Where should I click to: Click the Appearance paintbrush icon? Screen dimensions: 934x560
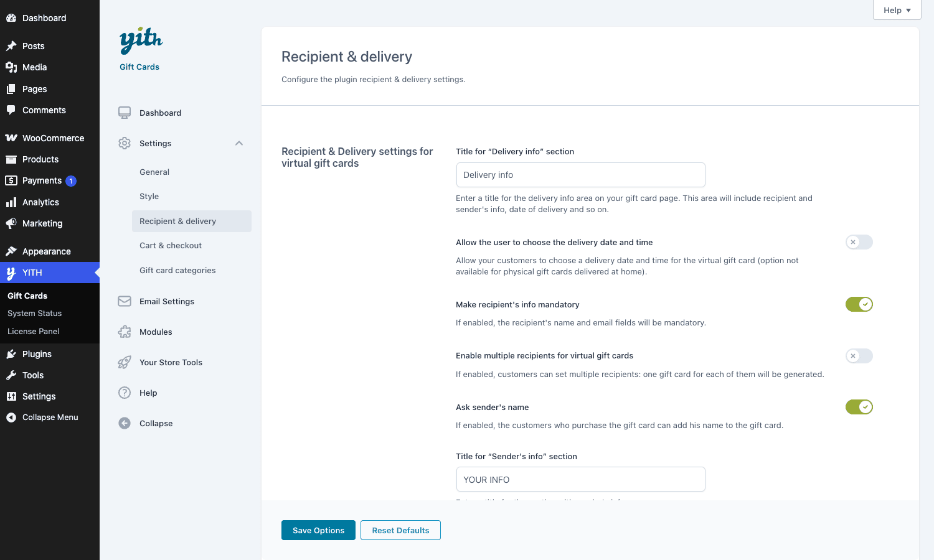coord(11,251)
